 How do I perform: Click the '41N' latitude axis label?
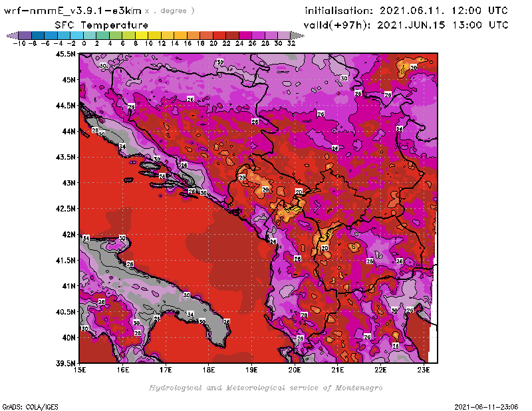(x=69, y=286)
